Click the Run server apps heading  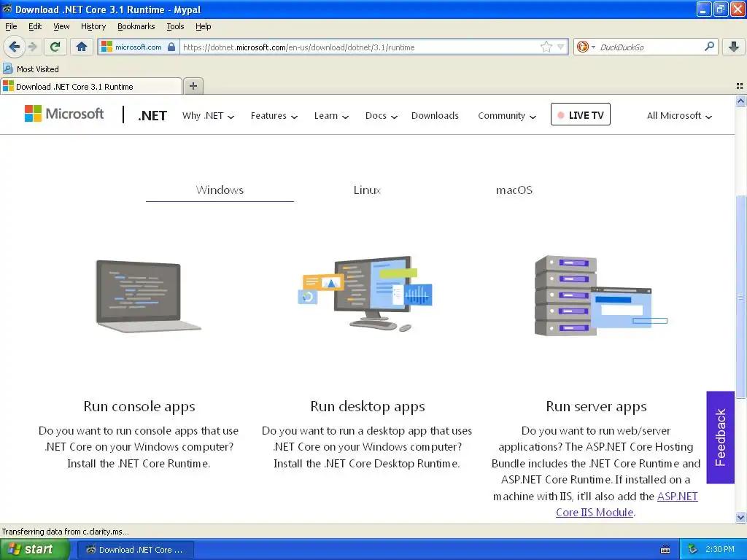(x=596, y=407)
